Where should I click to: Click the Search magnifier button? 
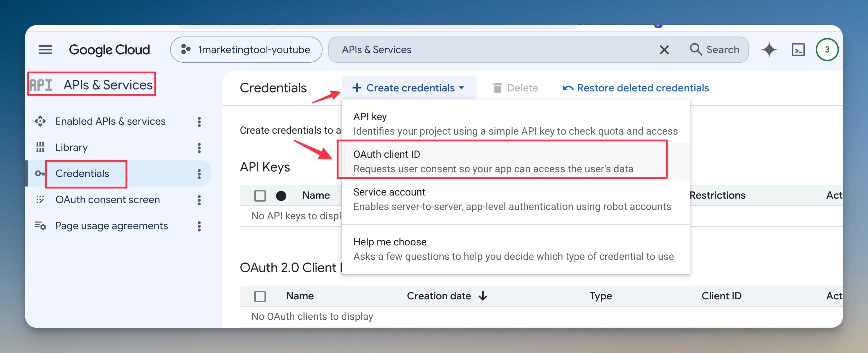(x=714, y=50)
